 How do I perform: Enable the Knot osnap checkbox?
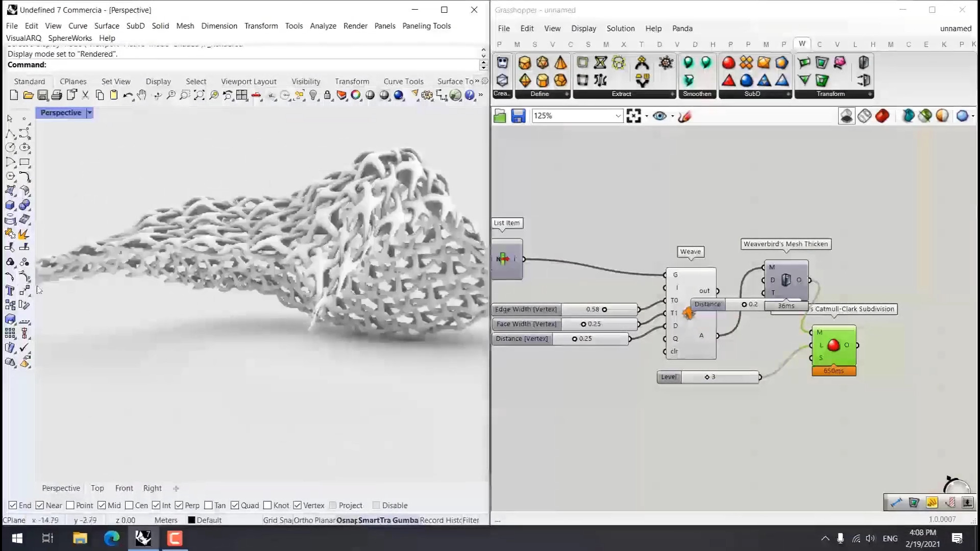coord(267,506)
